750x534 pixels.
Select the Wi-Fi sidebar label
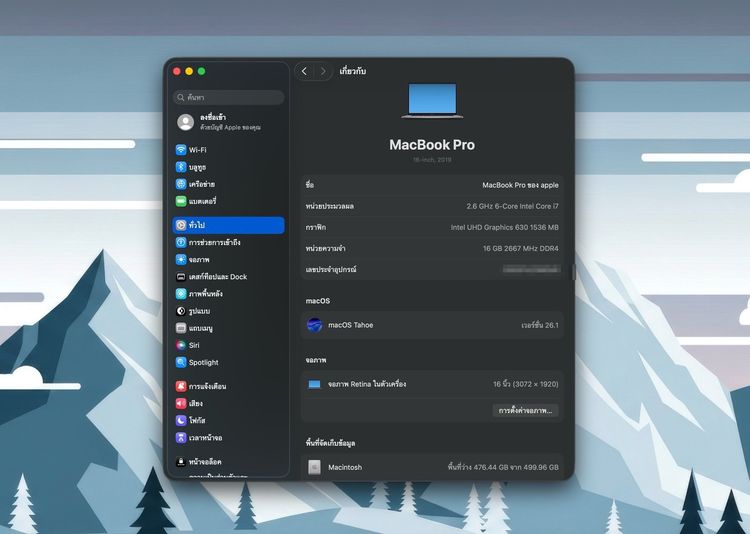click(198, 150)
